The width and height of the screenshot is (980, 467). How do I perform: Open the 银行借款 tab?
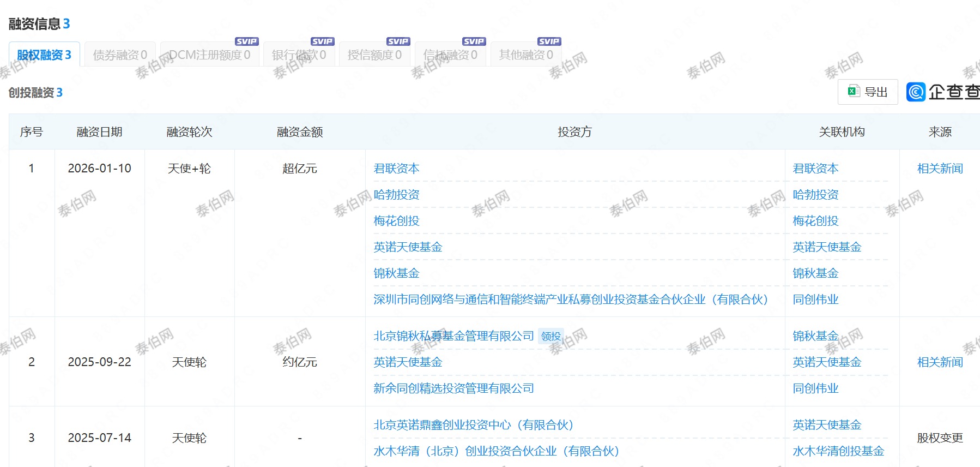click(x=299, y=55)
